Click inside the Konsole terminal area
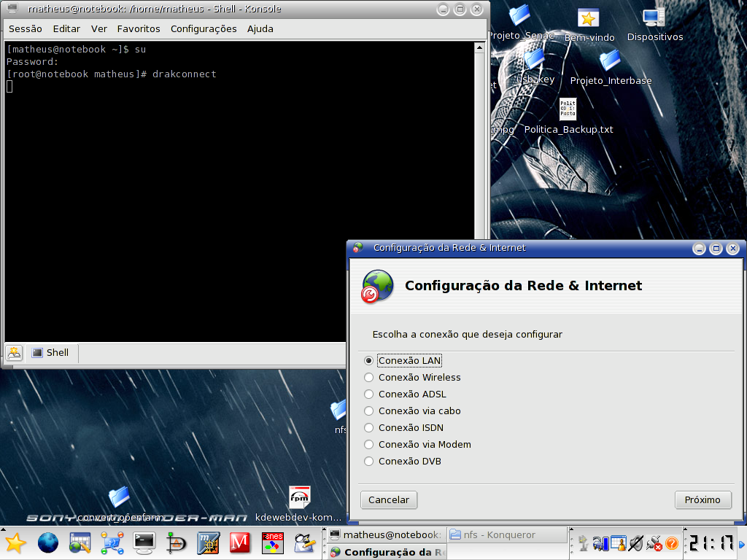 (239, 192)
